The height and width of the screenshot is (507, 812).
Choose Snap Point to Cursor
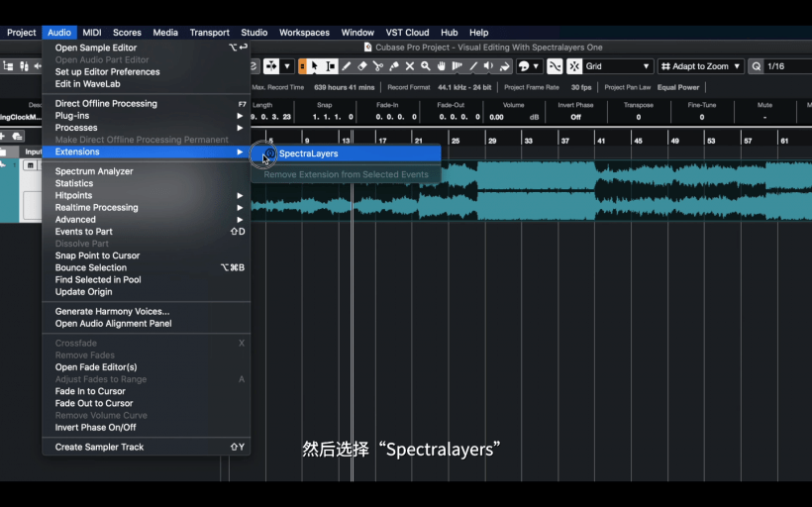[x=148, y=255]
